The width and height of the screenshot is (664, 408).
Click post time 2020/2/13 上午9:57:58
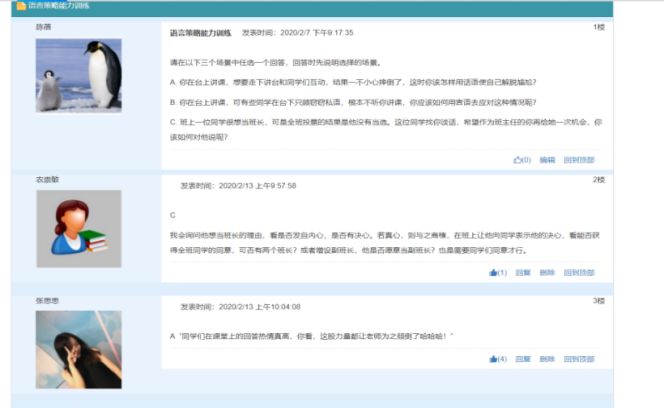[x=257, y=186]
